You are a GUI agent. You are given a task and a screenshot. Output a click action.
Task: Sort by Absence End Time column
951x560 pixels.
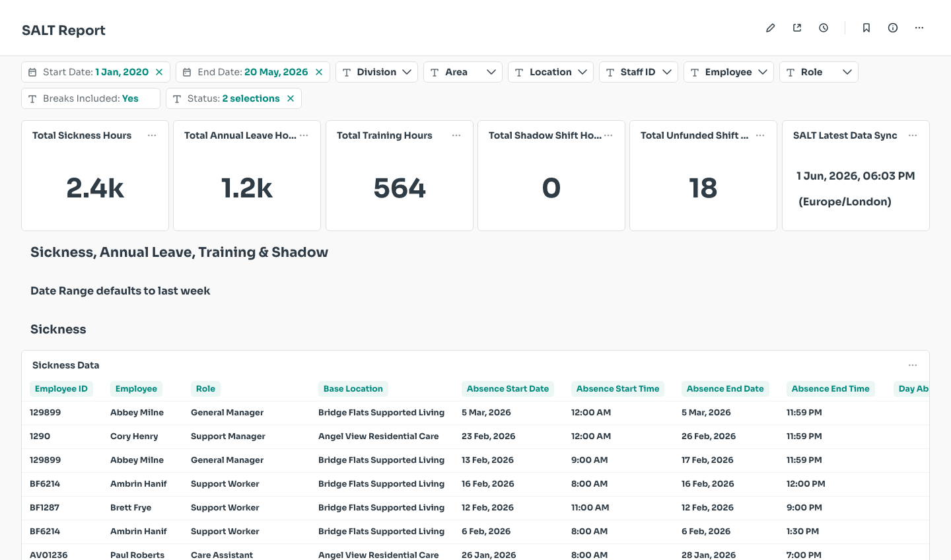coord(831,389)
